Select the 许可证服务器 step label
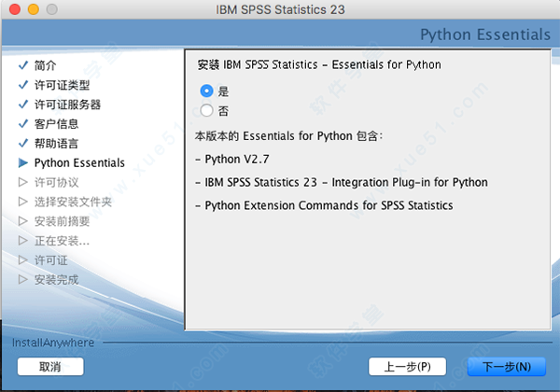Viewport: 560px width, 392px height. [x=67, y=105]
